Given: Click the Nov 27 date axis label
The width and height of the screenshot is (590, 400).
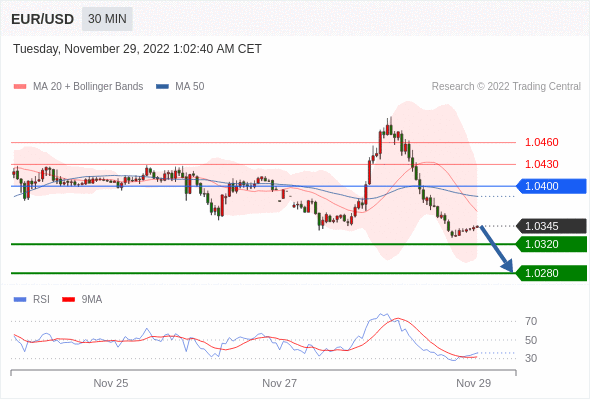Looking at the screenshot, I should 280,383.
